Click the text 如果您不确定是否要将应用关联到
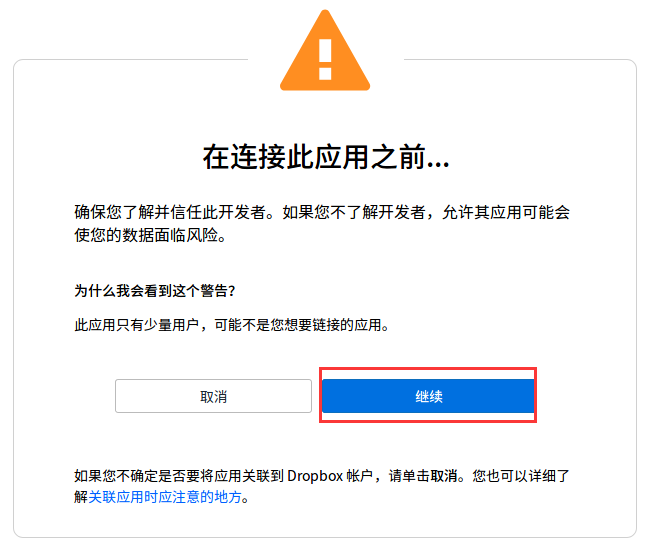 [x=179, y=476]
